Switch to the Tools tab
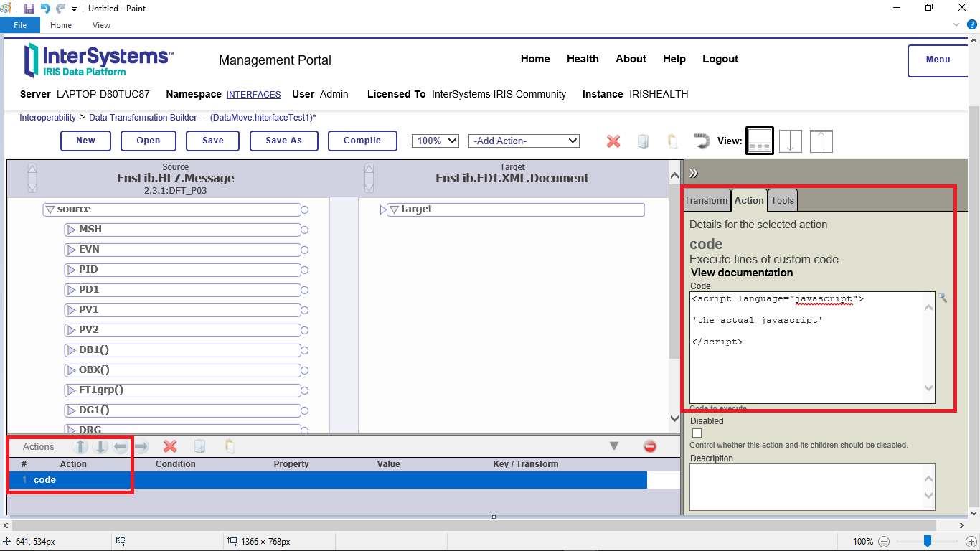Screen dimensions: 980x551 tap(783, 200)
